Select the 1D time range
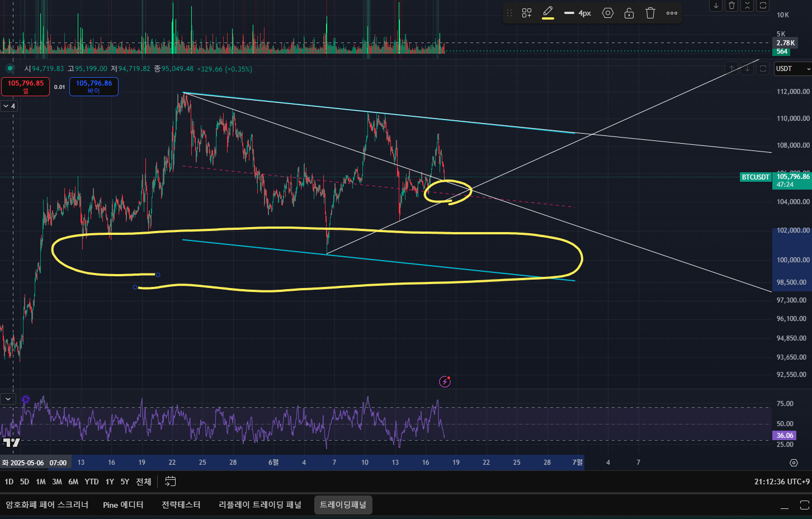The width and height of the screenshot is (812, 519). 9,482
